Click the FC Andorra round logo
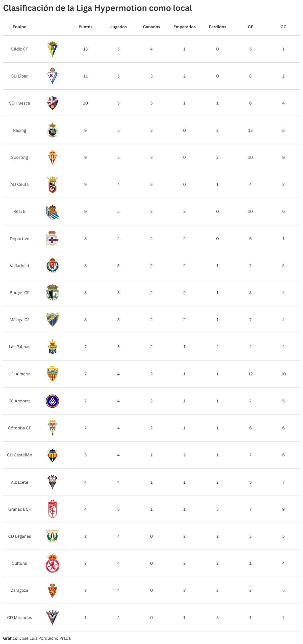This screenshot has width=303, height=644. [53, 401]
